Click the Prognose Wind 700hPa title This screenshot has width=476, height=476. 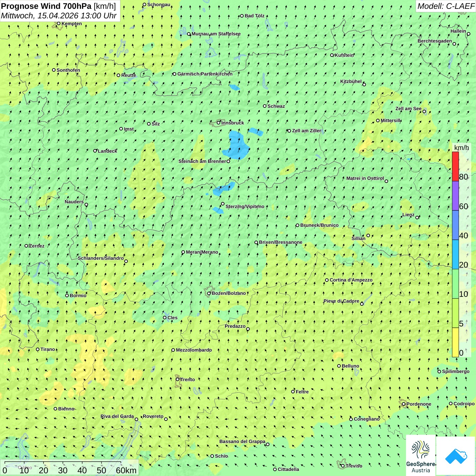tap(46, 6)
